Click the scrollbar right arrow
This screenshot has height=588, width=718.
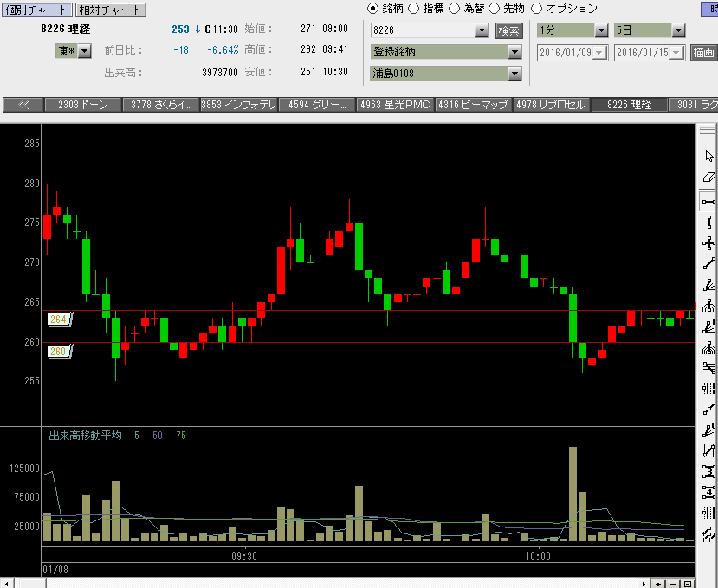644,584
